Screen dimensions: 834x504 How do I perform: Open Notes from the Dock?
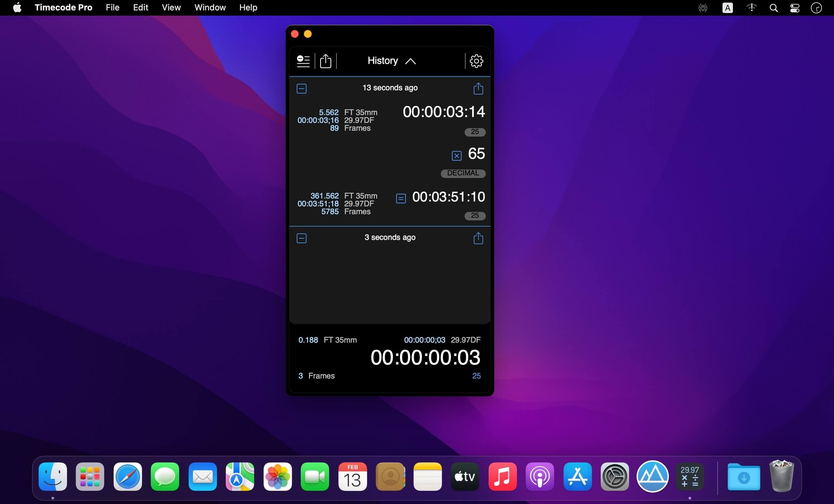click(427, 476)
